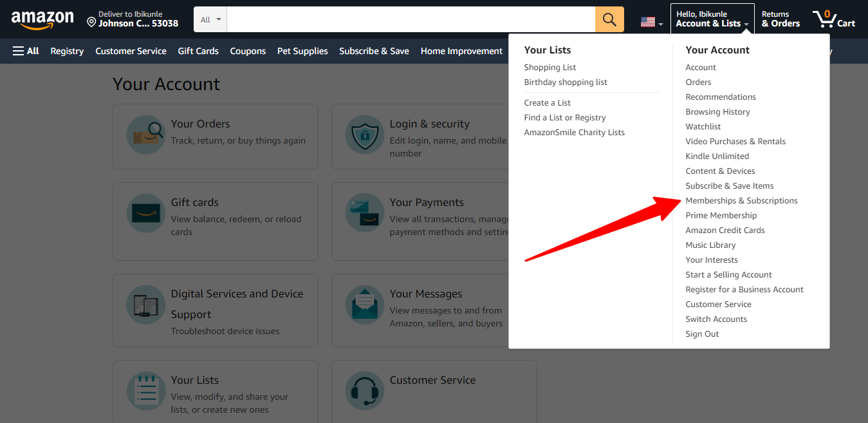Open Subscribe & Save in navigation bar

click(374, 51)
